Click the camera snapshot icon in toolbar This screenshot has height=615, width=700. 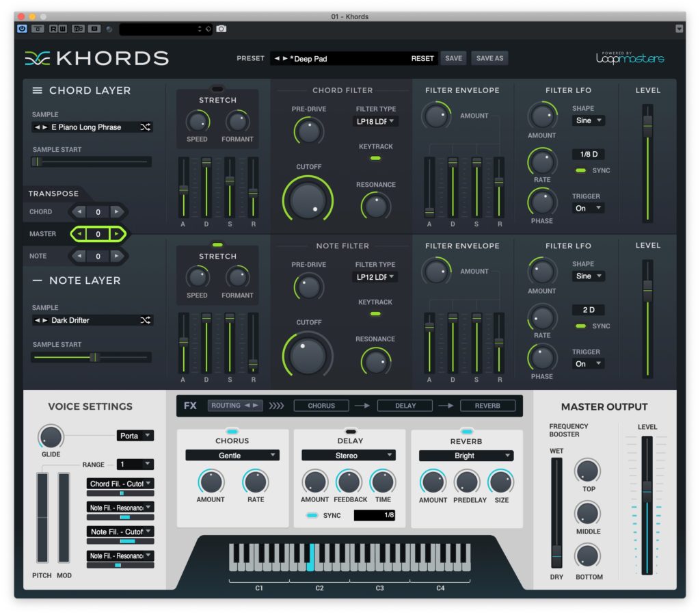221,29
